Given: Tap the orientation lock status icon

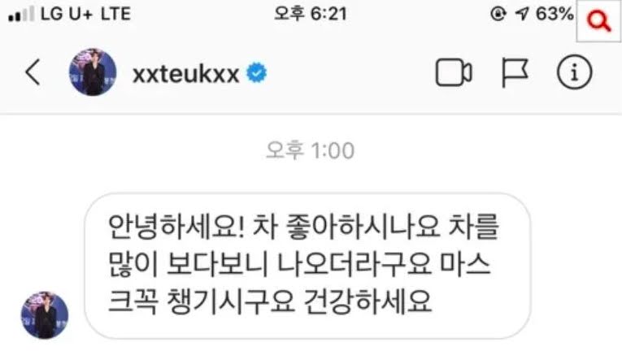Looking at the screenshot, I should (498, 15).
